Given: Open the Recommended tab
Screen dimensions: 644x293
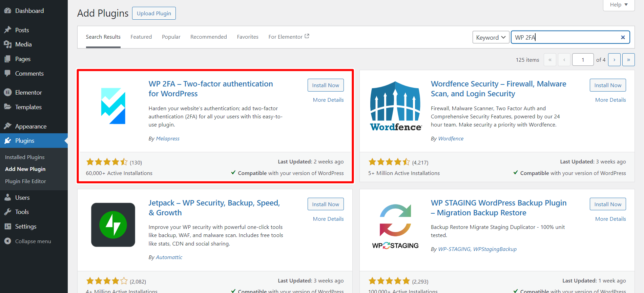Looking at the screenshot, I should click(x=209, y=37).
